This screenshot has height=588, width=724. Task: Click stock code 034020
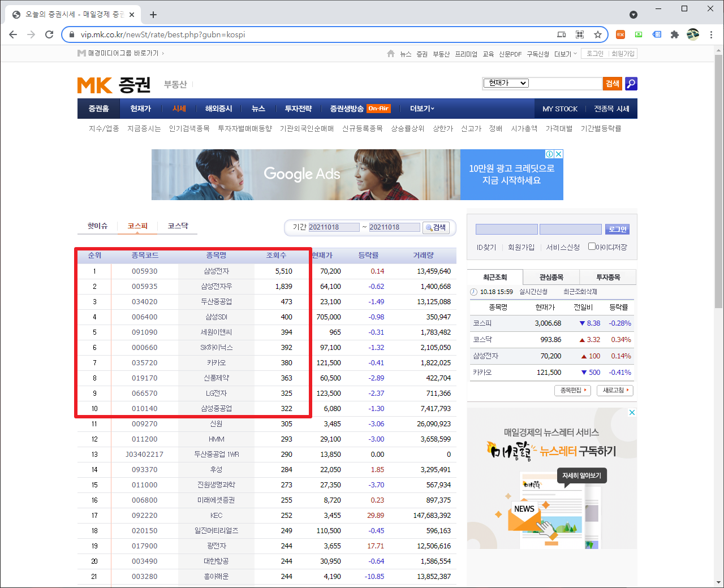click(145, 302)
